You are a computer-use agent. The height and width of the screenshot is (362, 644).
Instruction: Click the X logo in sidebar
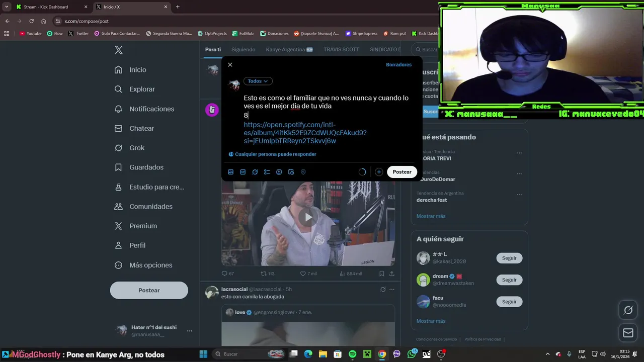pos(119,50)
